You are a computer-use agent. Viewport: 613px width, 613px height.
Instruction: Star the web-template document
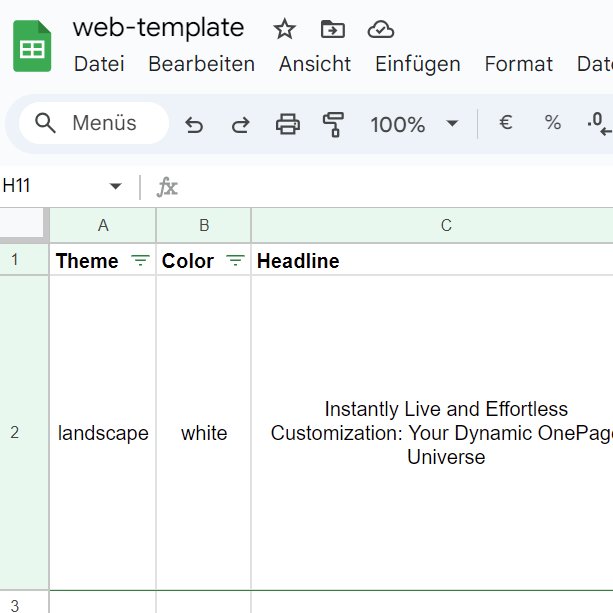(x=284, y=29)
